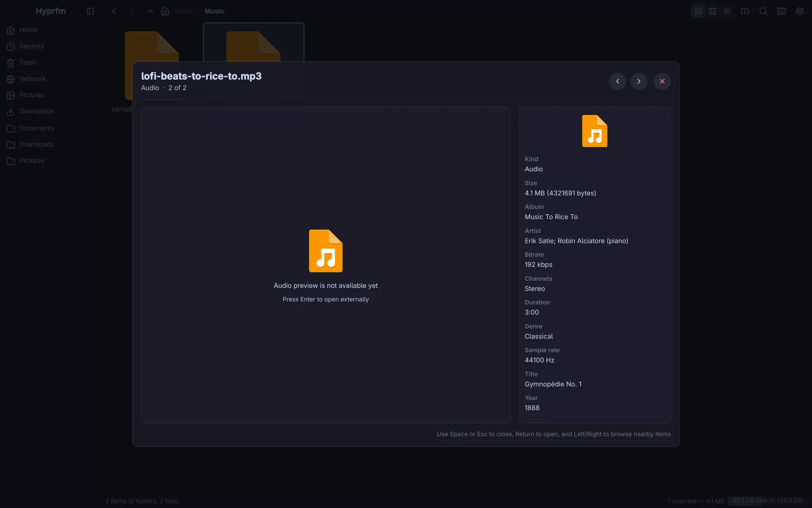812x508 pixels.
Task: Click the Hyprfm app title
Action: tap(51, 11)
